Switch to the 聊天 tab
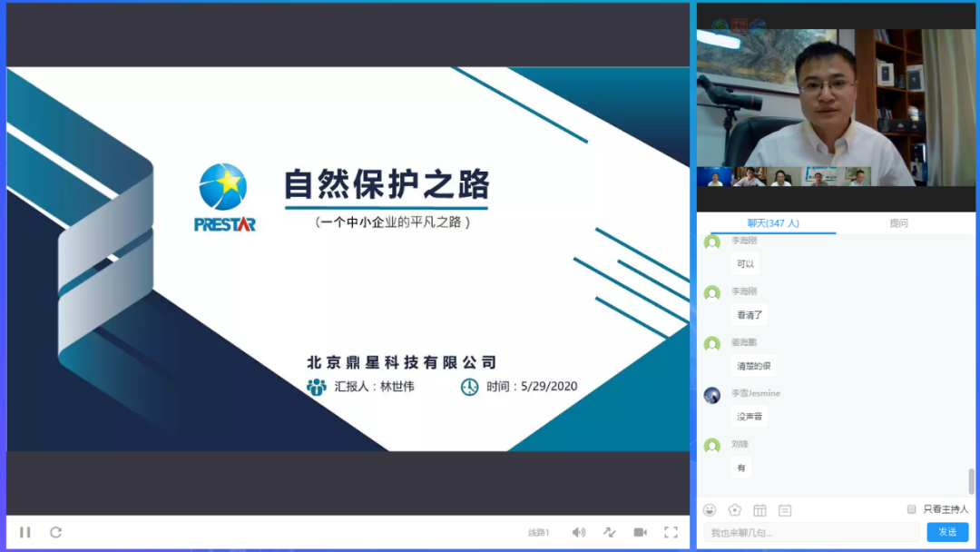This screenshot has height=552, width=980. [x=772, y=223]
